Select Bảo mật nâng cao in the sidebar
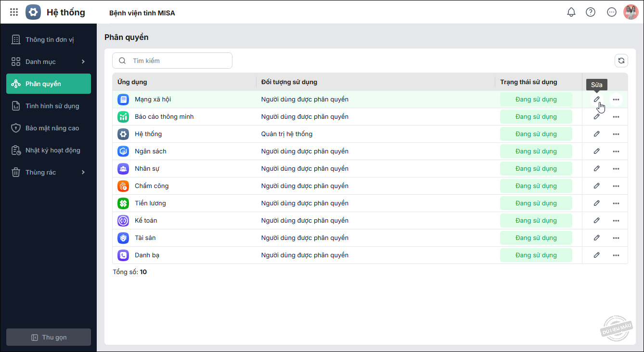 [x=52, y=128]
